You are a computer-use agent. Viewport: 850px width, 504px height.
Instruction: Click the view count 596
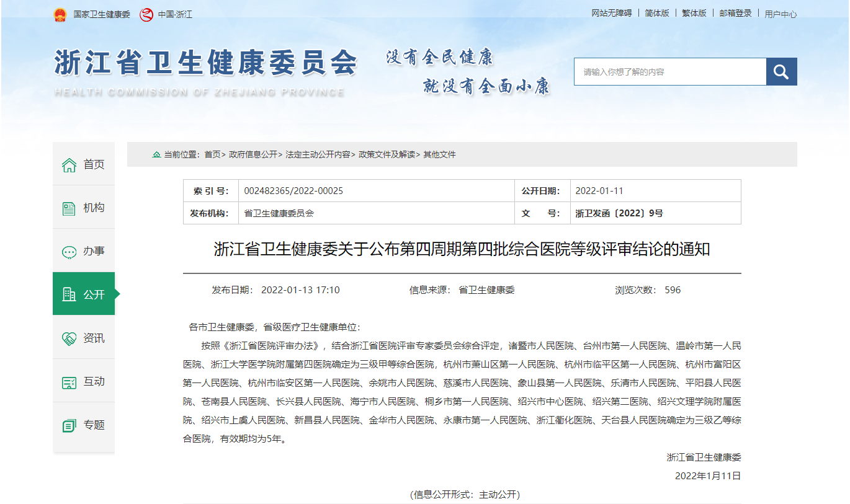[673, 290]
